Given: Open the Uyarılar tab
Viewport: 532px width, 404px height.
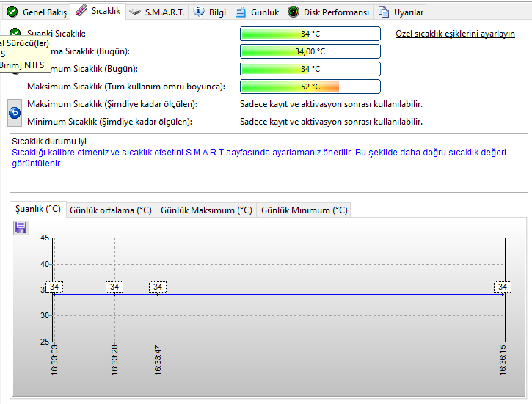Looking at the screenshot, I should [x=401, y=12].
